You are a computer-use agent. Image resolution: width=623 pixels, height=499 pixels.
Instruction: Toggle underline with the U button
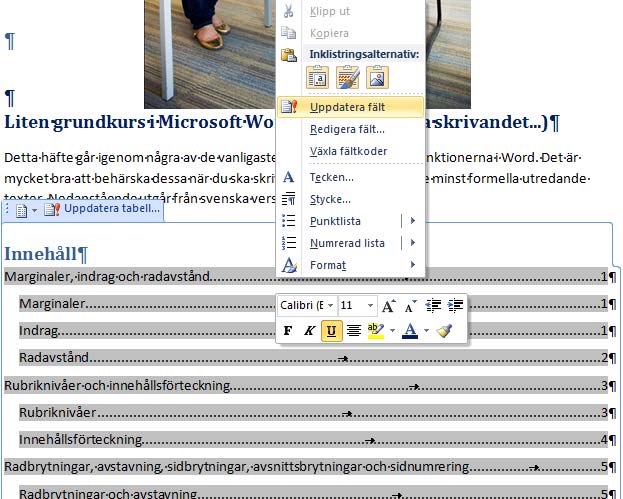331,330
